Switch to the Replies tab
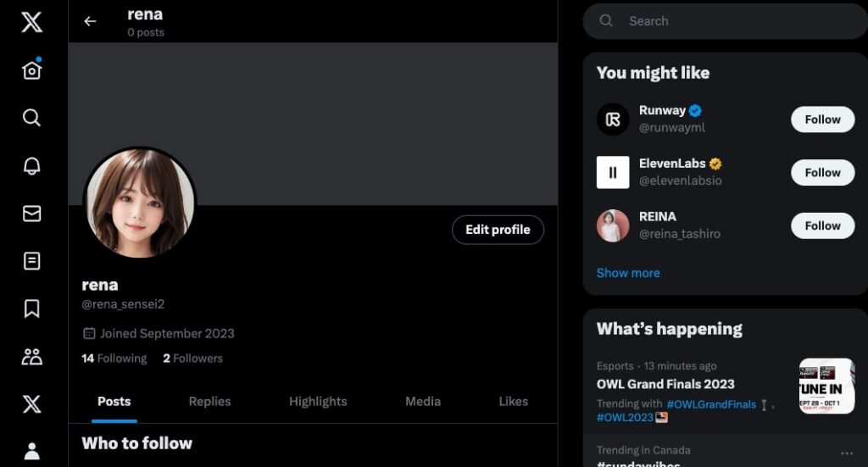This screenshot has width=868, height=467. pos(209,402)
